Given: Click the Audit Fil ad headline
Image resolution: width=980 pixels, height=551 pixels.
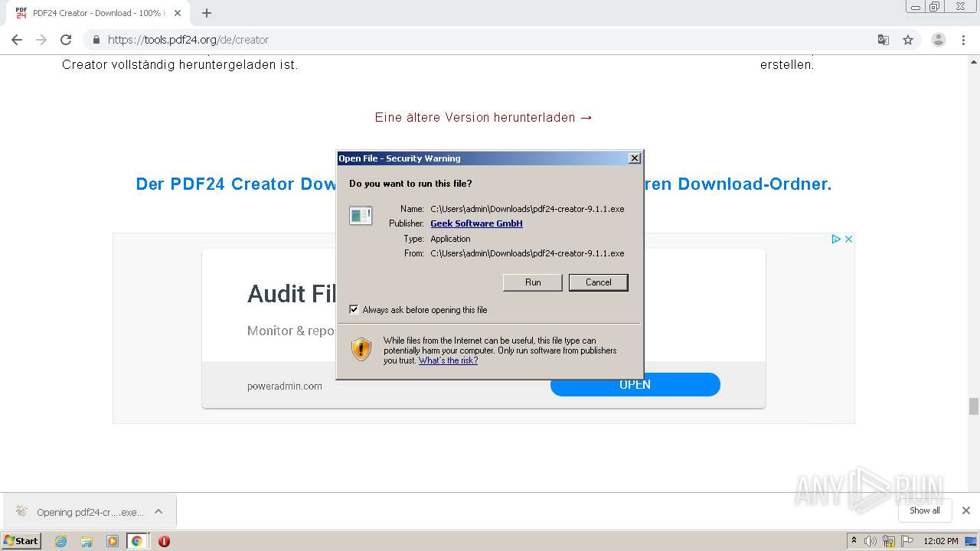Looking at the screenshot, I should point(292,294).
